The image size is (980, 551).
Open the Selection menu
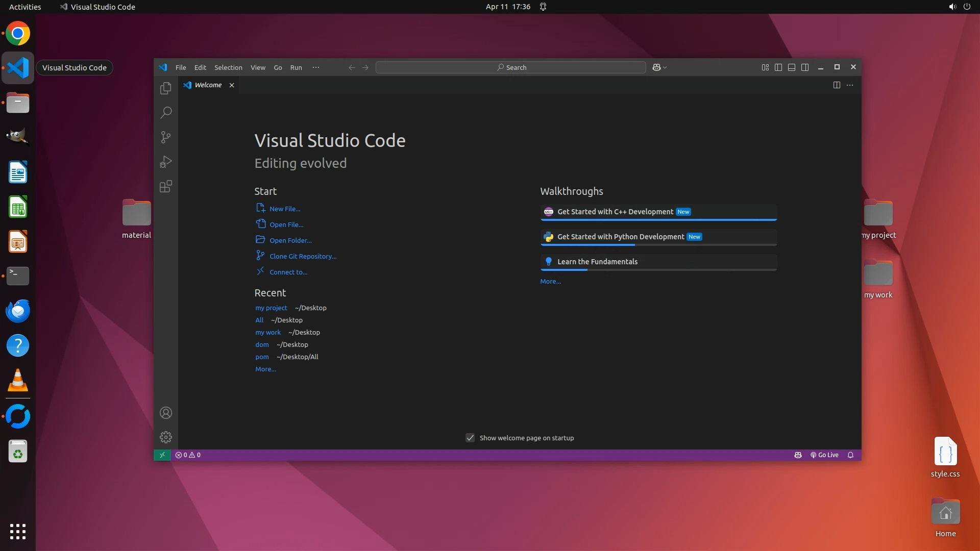point(228,67)
